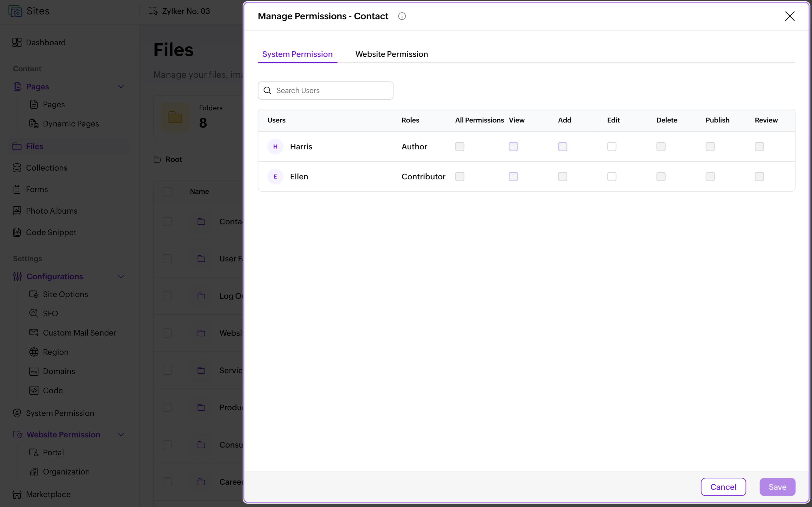Screen dimensions: 812x507
Task: Open the Dashboard icon in sidebar
Action: pyautogui.click(x=17, y=43)
